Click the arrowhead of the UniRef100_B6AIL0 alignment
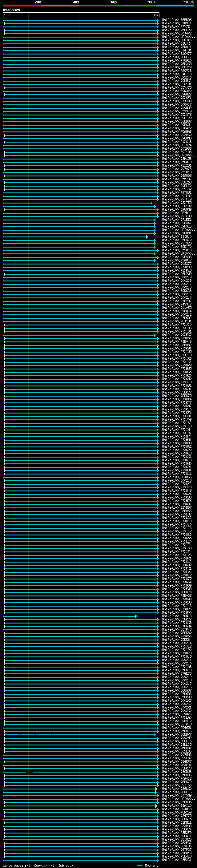The image size is (197, 868). [x=156, y=806]
